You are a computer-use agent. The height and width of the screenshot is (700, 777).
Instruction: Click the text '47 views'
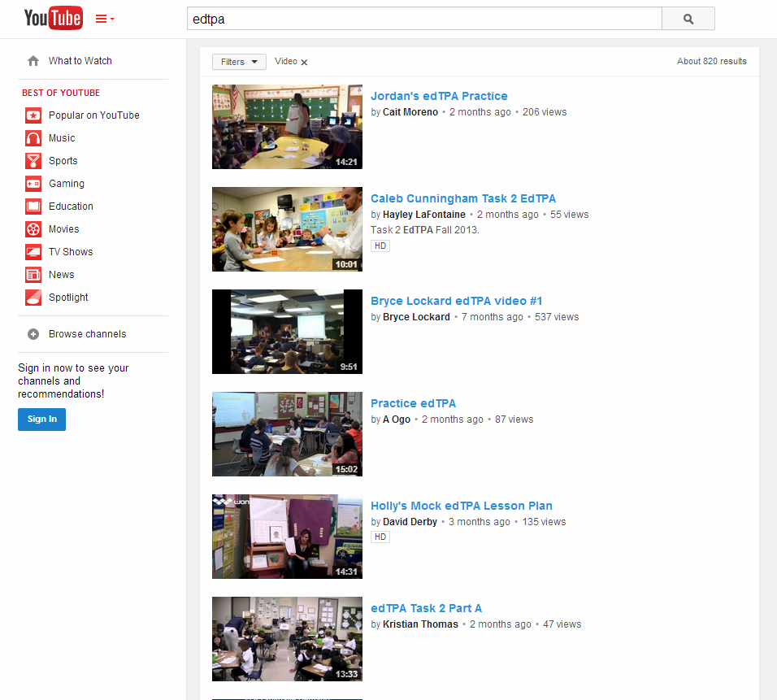[562, 624]
